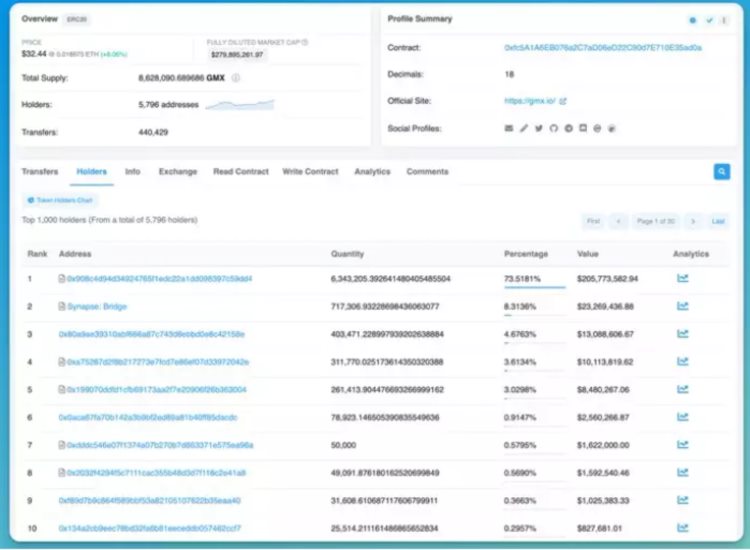Open analytics chart icon for rank 1 holder
Screen dimensions: 750x550
tap(682, 278)
